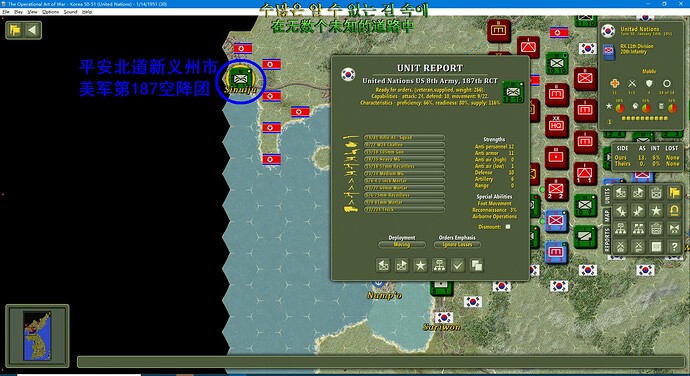This screenshot has height=376, width=690.
Task: Toggle the Dismount checkbox
Action: click(508, 227)
